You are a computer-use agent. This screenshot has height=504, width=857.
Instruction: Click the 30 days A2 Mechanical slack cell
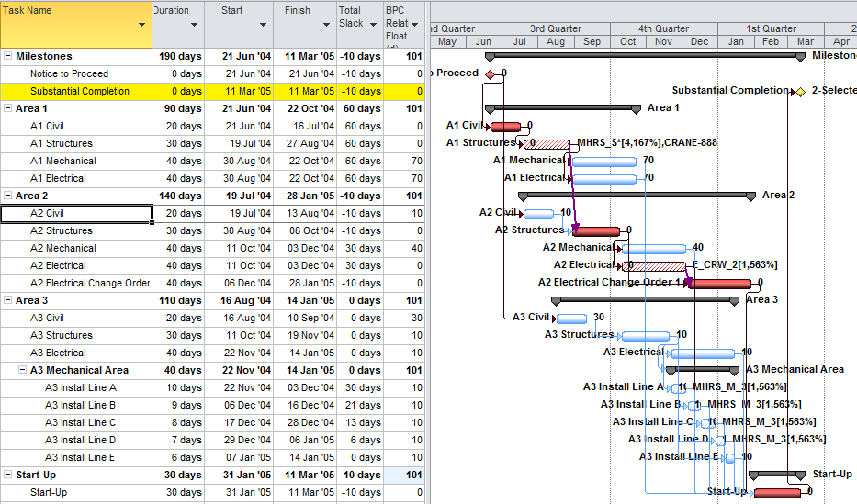click(360, 249)
